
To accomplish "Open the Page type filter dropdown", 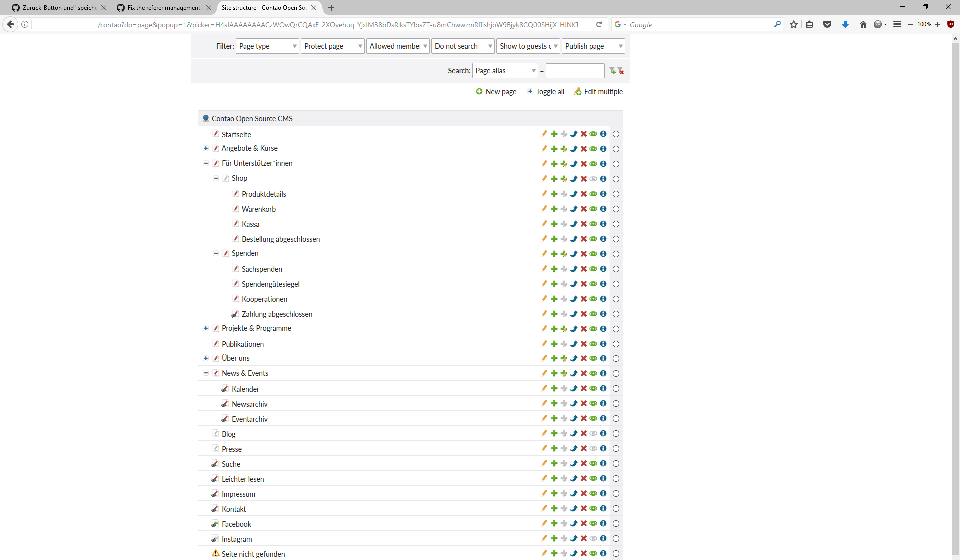I will (267, 46).
